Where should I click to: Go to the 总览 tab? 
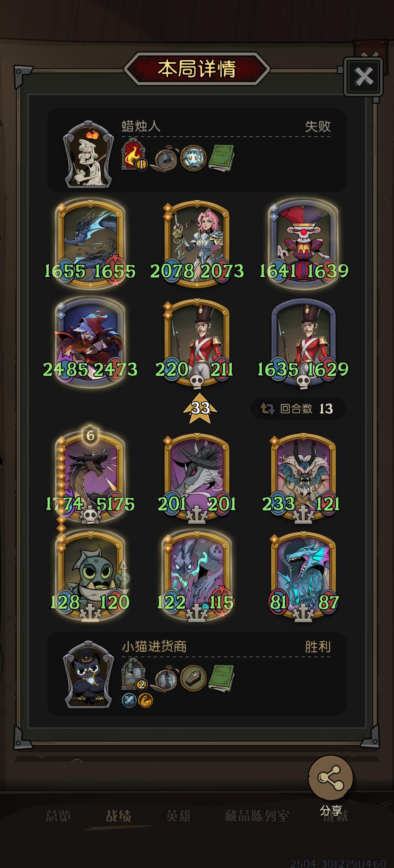pos(58,816)
